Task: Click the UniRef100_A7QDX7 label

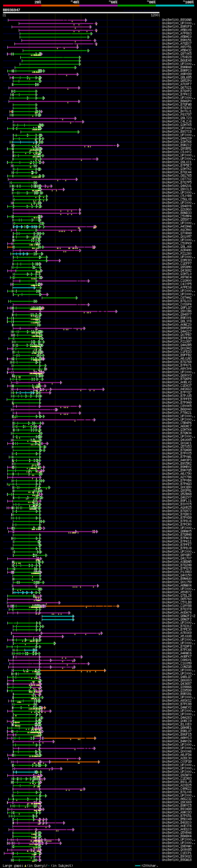Action: coord(177,43)
